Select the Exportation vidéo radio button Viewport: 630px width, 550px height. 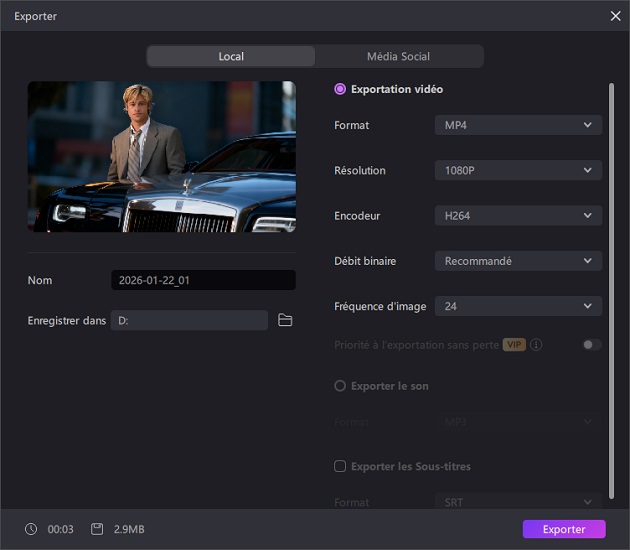(340, 89)
